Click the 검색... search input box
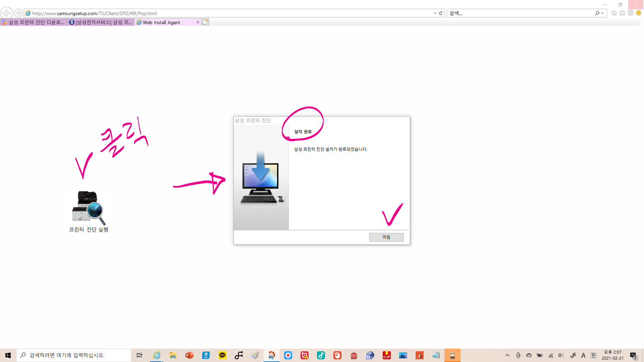 coord(520,13)
